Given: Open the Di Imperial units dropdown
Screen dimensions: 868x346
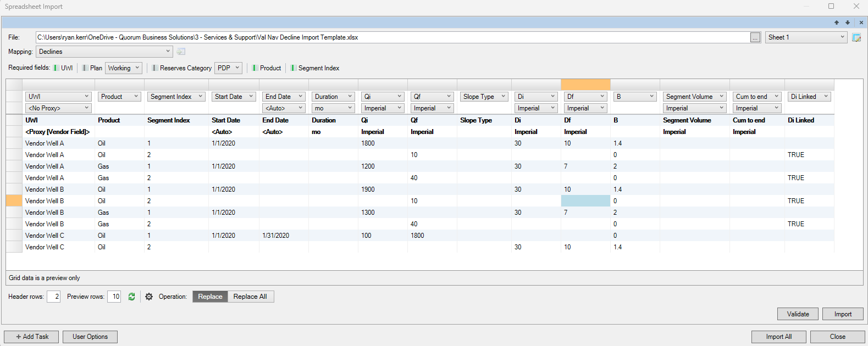Looking at the screenshot, I should click(x=536, y=108).
